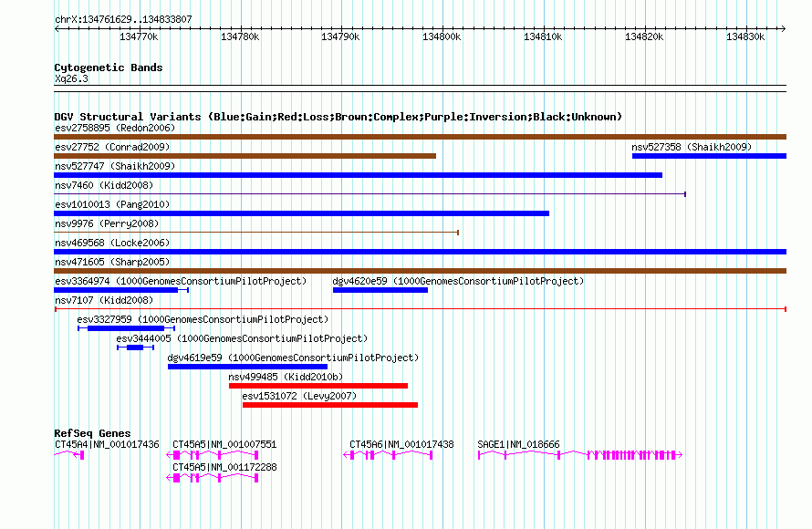Open the CT45A5|NM_001007551 gene label
Screen dimensions: 812x529
[224, 444]
